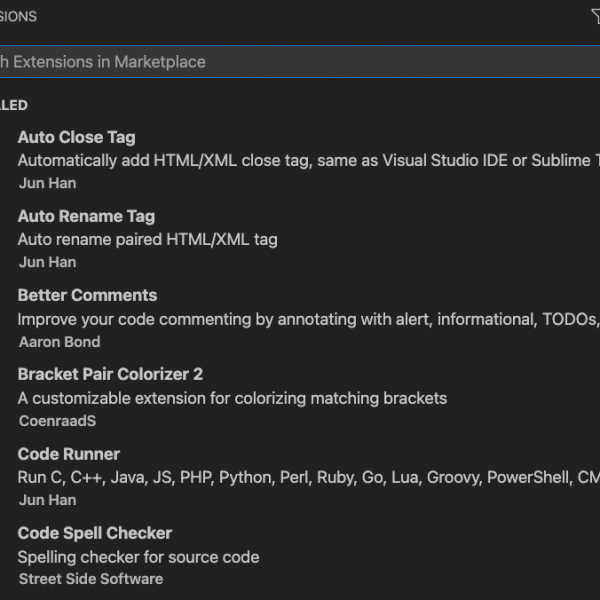Select the Code Runner extension

68,453
